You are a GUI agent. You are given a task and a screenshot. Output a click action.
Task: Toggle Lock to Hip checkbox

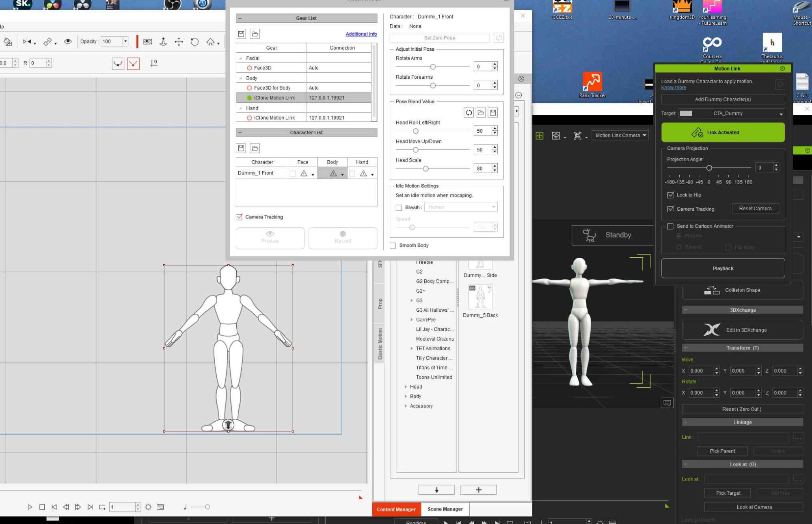click(x=670, y=195)
